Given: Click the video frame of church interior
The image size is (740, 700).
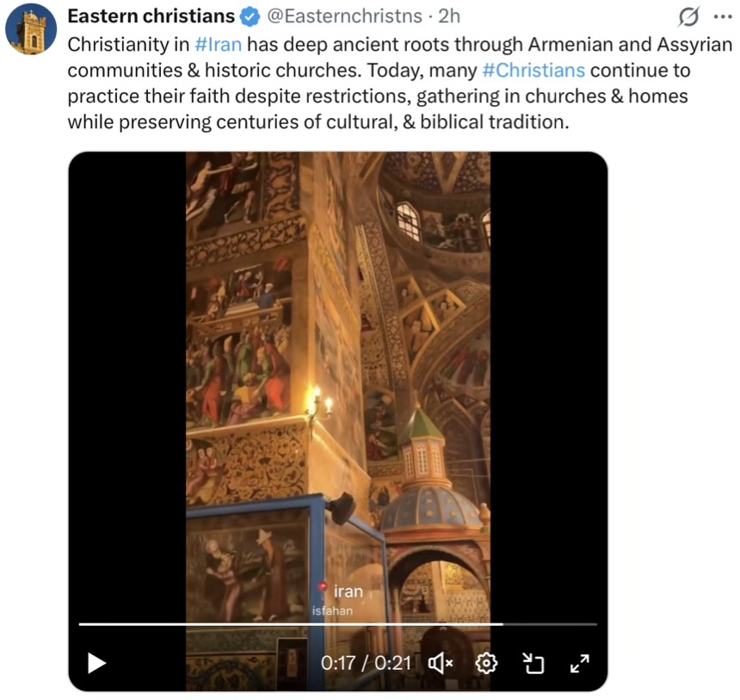Looking at the screenshot, I should coord(338,378).
